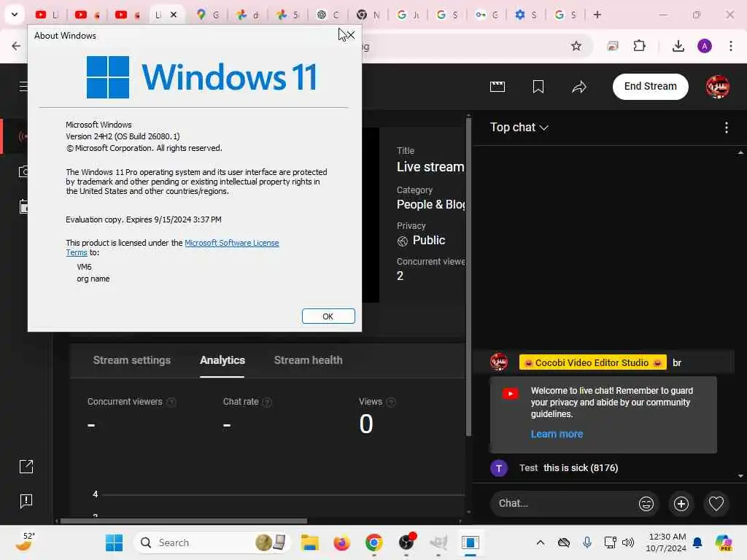
Task: Close the active Chrome tab
Action: tap(174, 15)
